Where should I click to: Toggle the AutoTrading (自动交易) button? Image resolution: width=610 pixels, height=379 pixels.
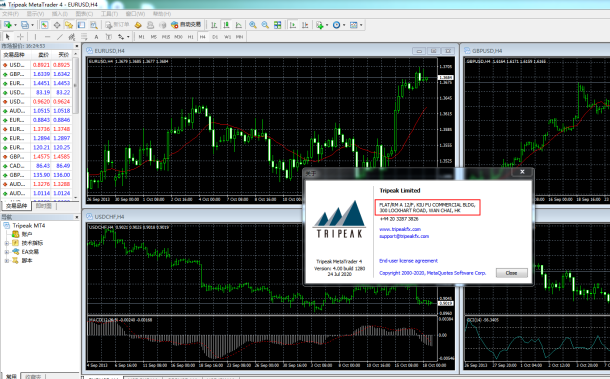pyautogui.click(x=186, y=25)
